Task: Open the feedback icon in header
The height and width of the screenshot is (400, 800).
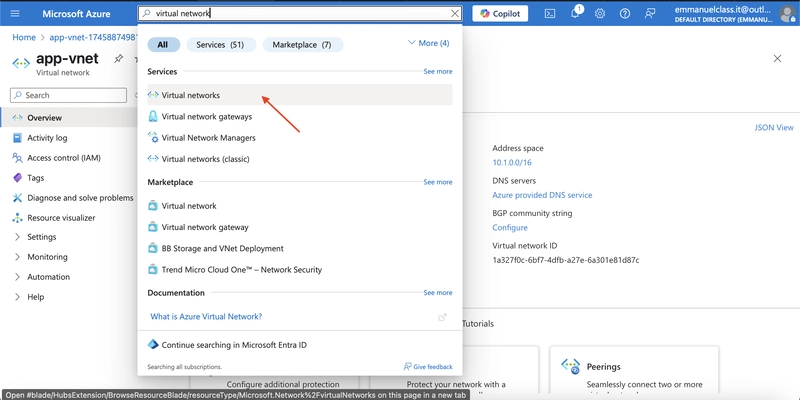Action: 650,14
